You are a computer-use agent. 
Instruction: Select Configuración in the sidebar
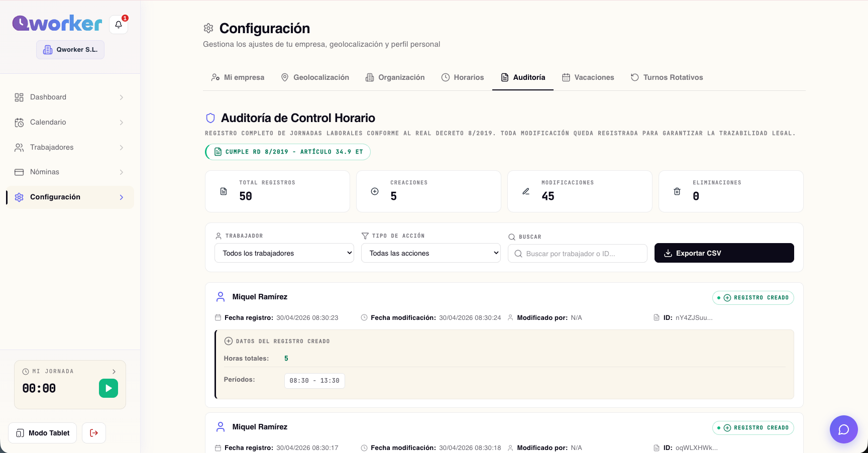(69, 197)
